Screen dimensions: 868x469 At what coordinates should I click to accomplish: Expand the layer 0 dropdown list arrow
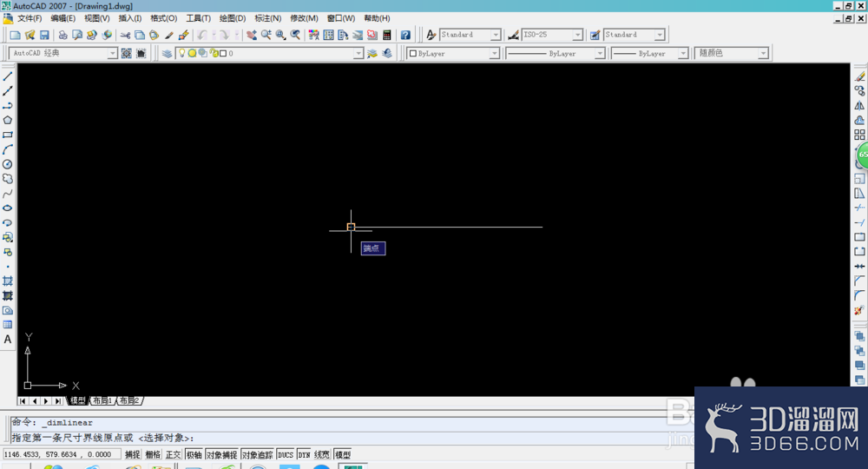[358, 53]
